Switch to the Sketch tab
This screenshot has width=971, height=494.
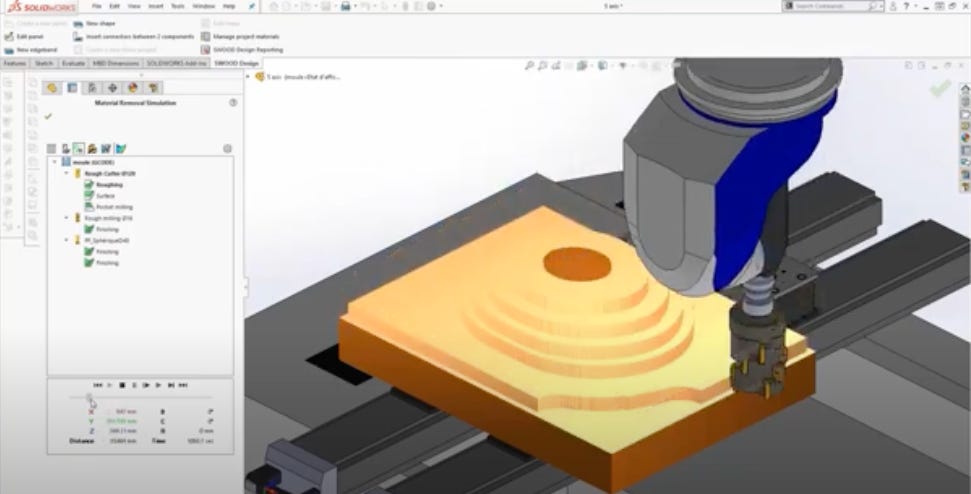tap(44, 63)
